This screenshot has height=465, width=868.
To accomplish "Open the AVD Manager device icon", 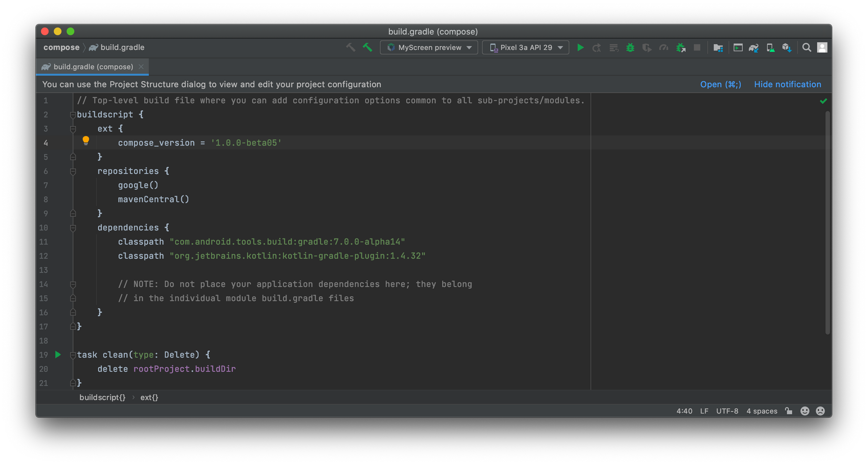I will click(770, 47).
